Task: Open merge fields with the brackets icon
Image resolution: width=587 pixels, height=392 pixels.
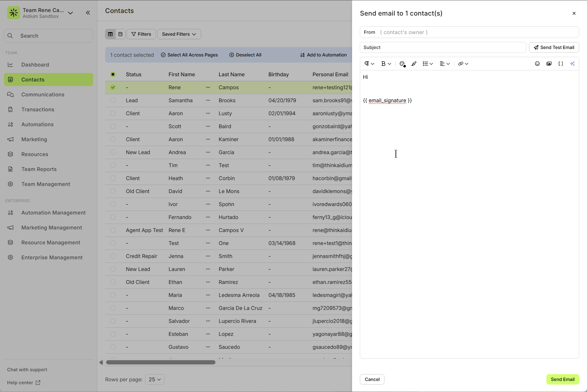Action: [561, 64]
